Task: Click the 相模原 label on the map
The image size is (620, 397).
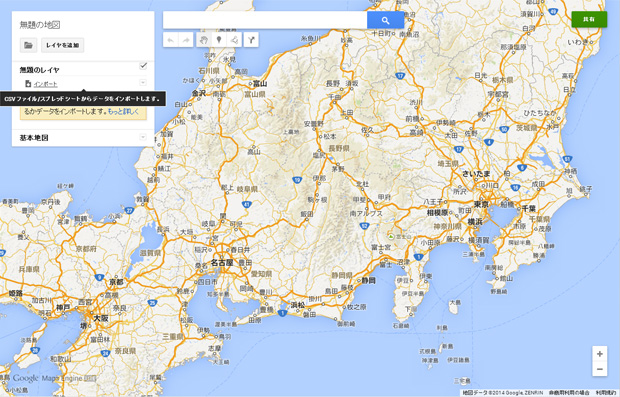Action: click(x=437, y=213)
